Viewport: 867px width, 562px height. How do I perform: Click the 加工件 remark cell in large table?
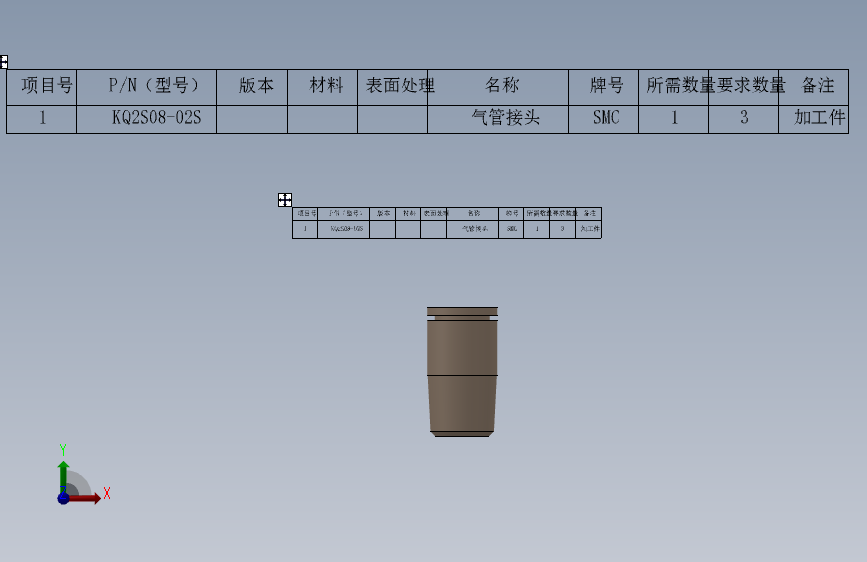813,119
